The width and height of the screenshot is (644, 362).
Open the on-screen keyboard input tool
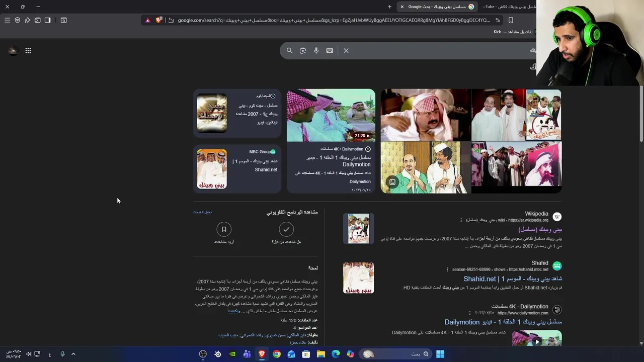pyautogui.click(x=330, y=50)
